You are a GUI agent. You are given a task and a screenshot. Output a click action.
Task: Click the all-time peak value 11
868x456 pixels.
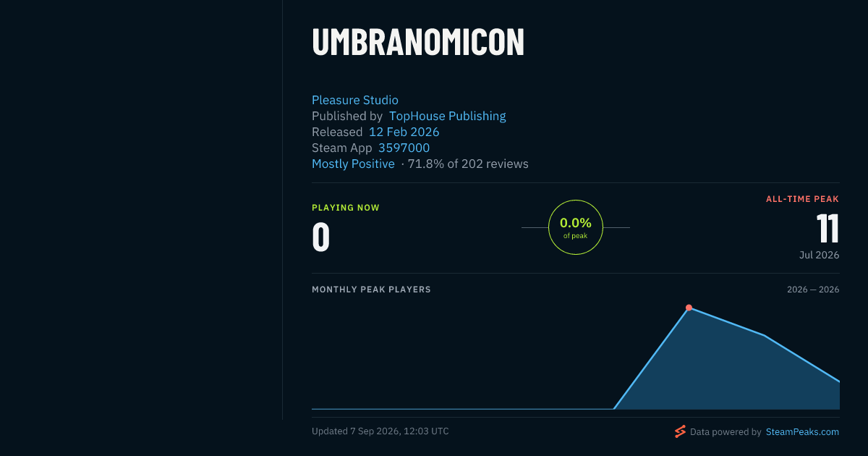827,229
